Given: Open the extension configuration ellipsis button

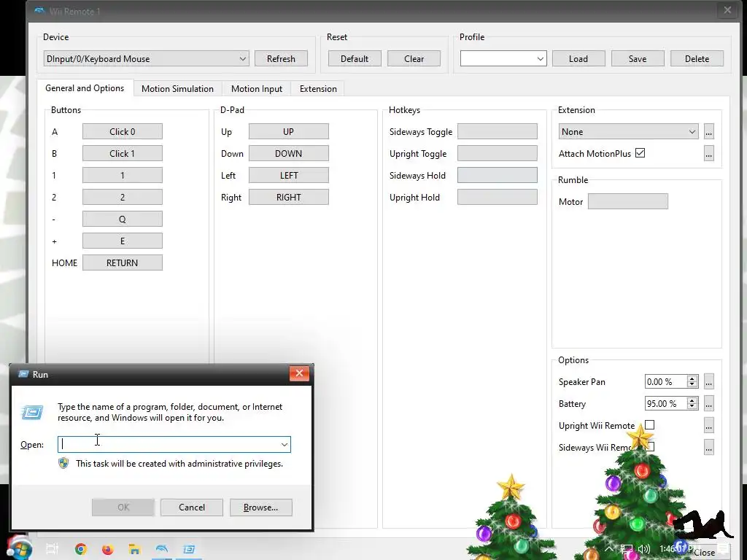Looking at the screenshot, I should click(709, 132).
